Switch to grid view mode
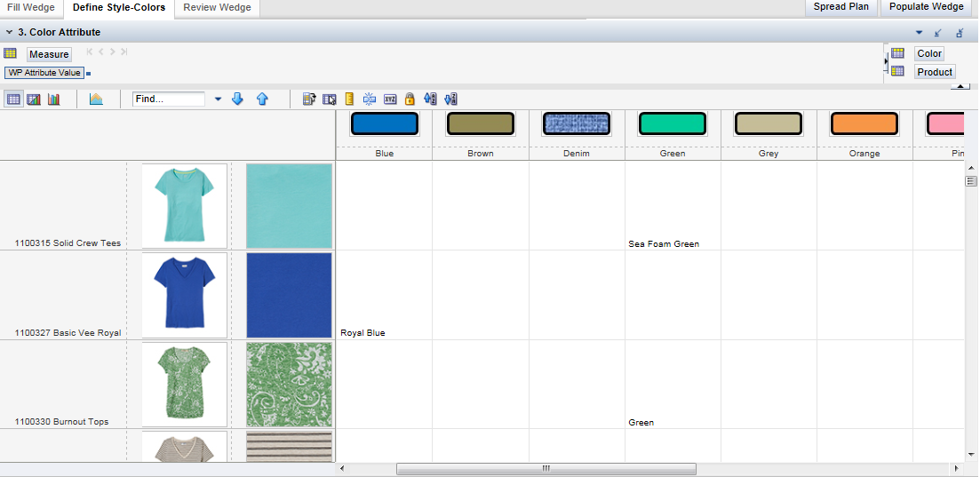This screenshot has height=477, width=980. click(x=12, y=99)
